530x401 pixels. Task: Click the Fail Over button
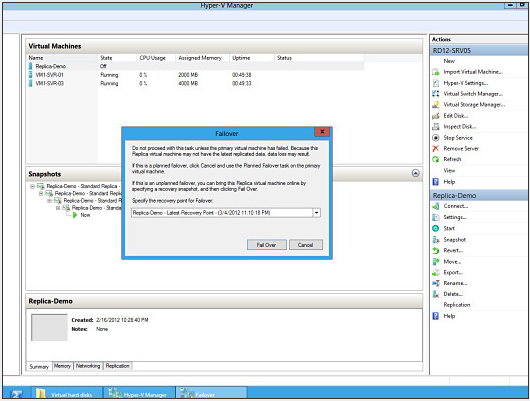267,245
